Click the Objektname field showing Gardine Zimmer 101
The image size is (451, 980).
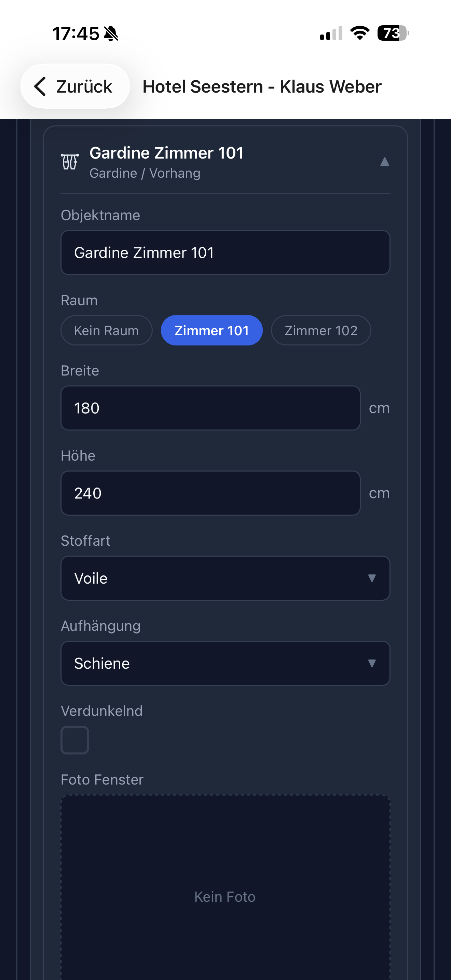225,253
